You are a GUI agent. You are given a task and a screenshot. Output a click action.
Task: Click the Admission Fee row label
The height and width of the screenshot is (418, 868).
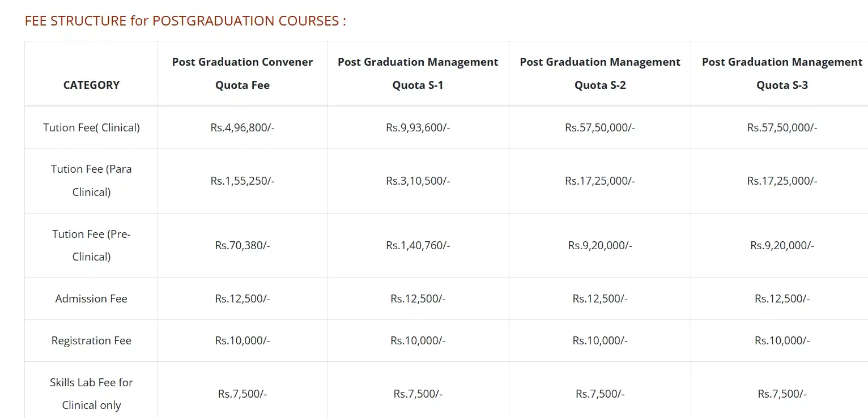click(91, 298)
